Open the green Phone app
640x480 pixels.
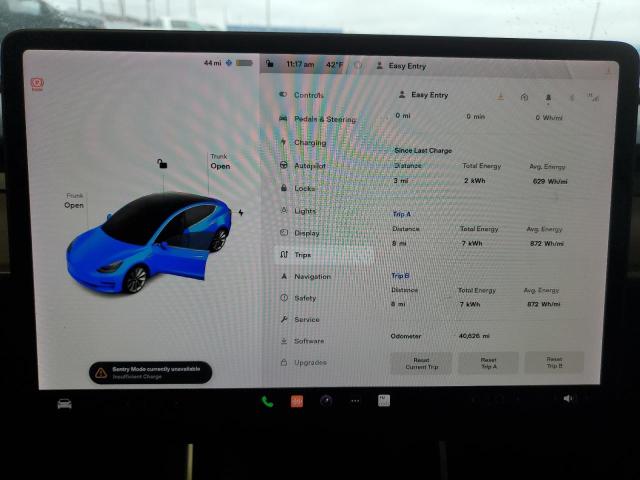pyautogui.click(x=267, y=402)
